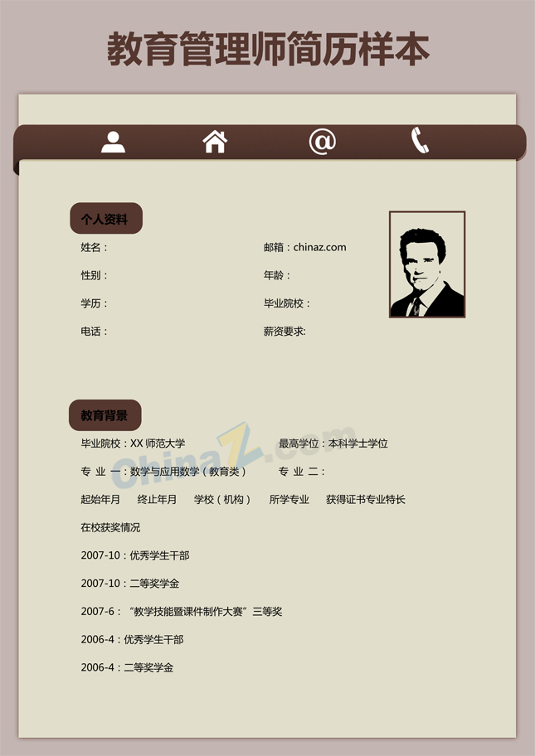Click 专业一 数学与应用数学 line

pyautogui.click(x=164, y=472)
